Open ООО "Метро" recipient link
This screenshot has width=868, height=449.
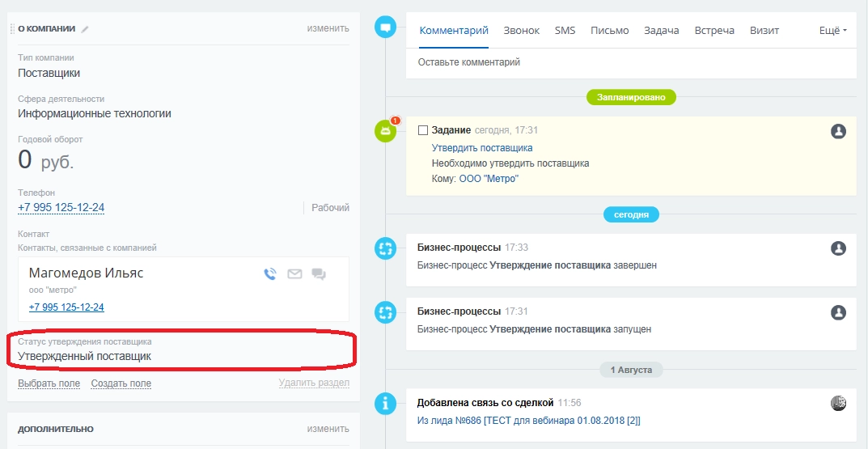pyautogui.click(x=489, y=179)
